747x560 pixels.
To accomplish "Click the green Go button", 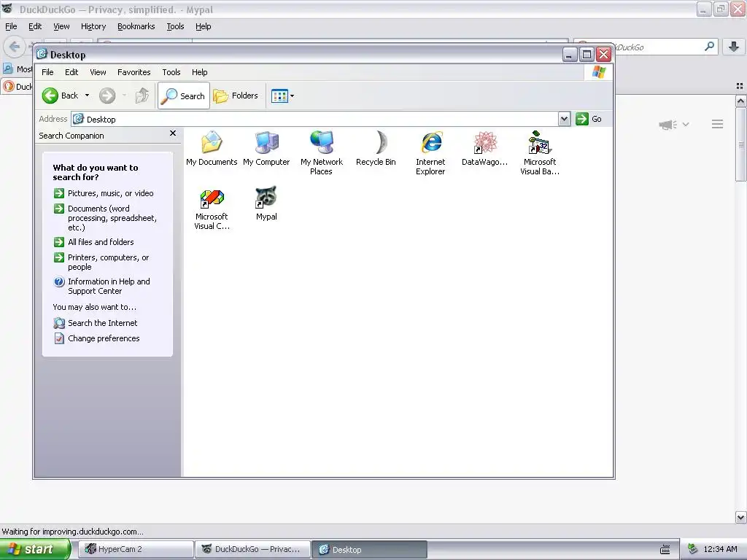I will pos(589,119).
